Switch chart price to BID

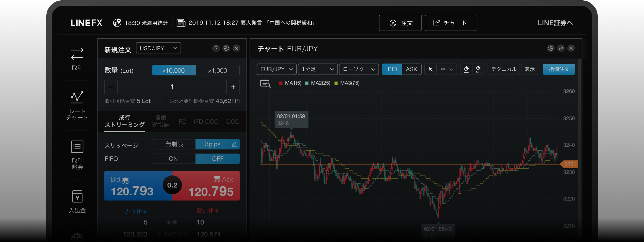tap(392, 69)
